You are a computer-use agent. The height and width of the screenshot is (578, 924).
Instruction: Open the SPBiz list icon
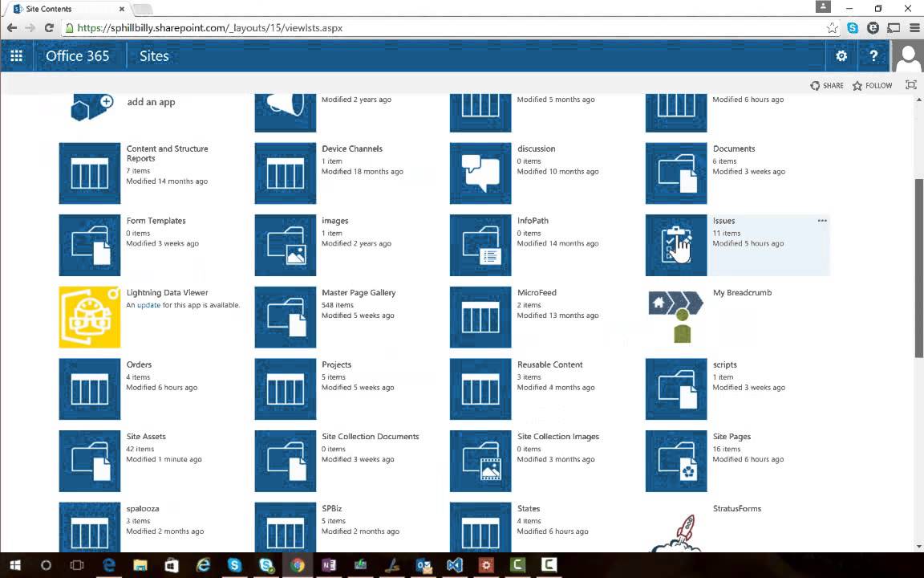pos(286,527)
